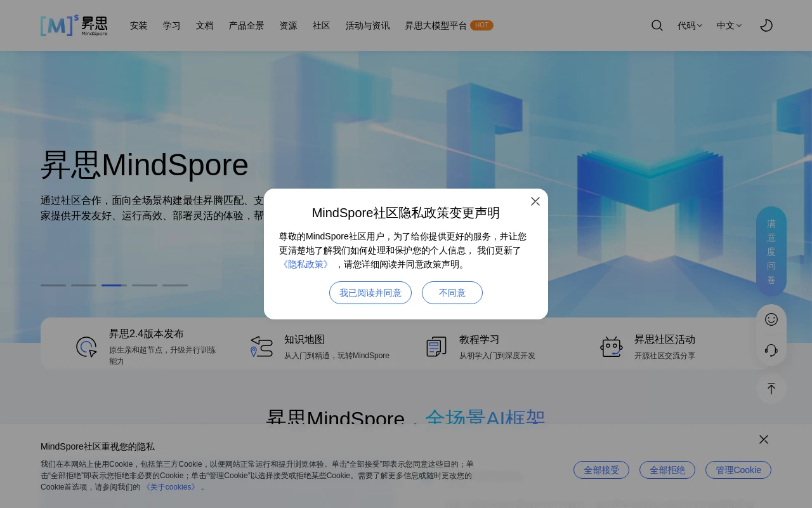Click 全部接受 to accept all cookies
812x508 pixels.
coord(601,470)
